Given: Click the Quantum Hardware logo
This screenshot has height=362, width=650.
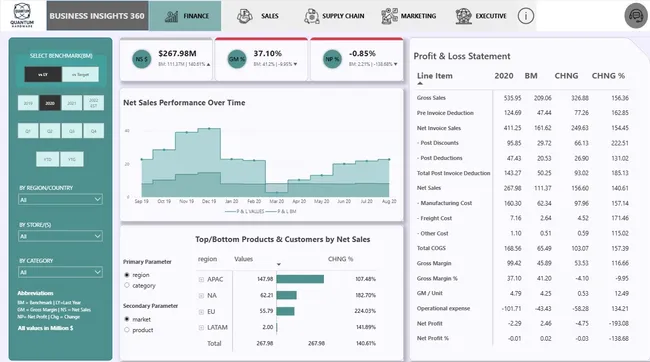Looking at the screenshot, I should [x=22, y=15].
